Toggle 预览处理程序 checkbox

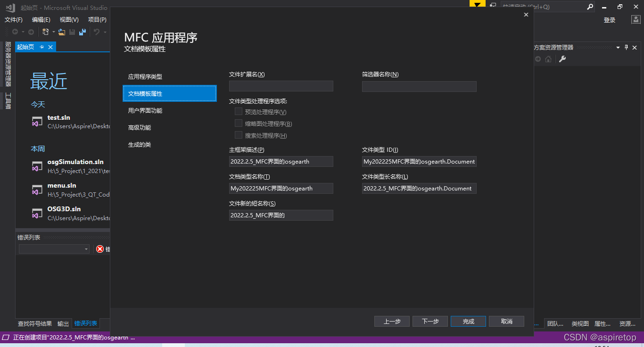click(x=239, y=112)
